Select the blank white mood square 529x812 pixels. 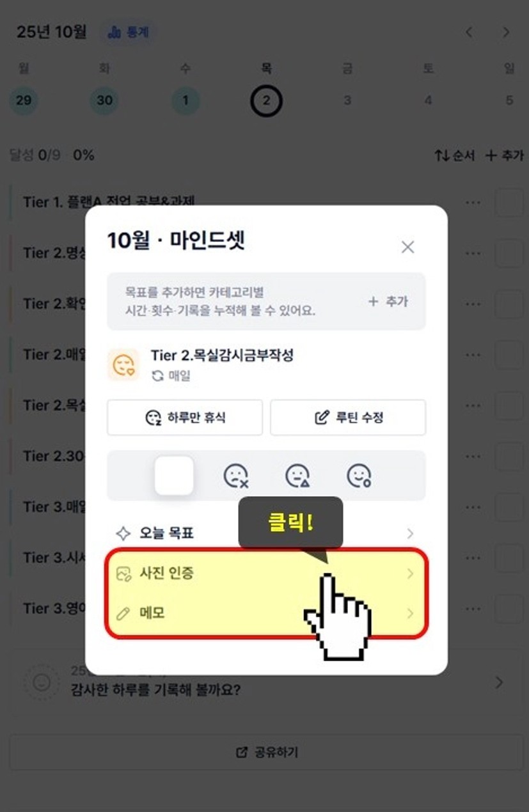pyautogui.click(x=174, y=476)
